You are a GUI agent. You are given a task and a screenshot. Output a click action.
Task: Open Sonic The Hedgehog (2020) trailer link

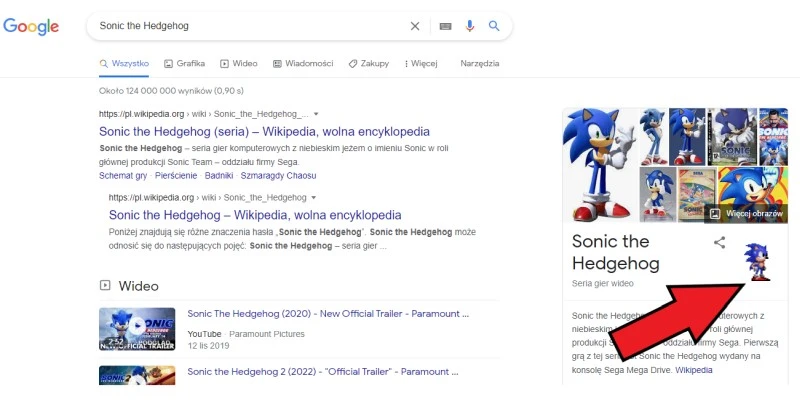(328, 314)
